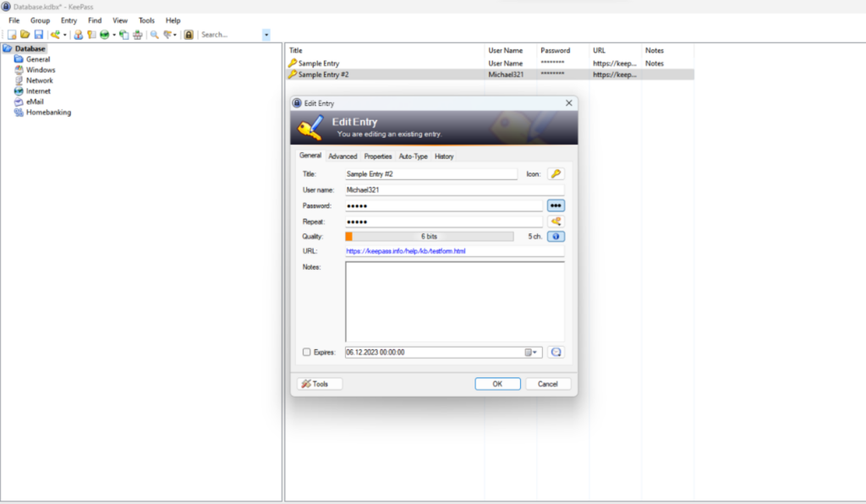The image size is (866, 504).
Task: Click the expiry presets clock button
Action: (556, 352)
